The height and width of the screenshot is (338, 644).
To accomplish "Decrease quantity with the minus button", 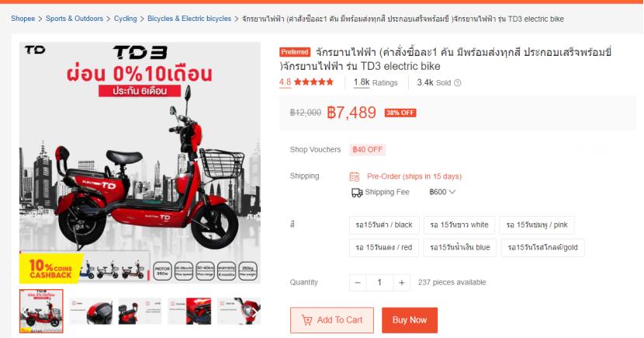I will point(358,283).
